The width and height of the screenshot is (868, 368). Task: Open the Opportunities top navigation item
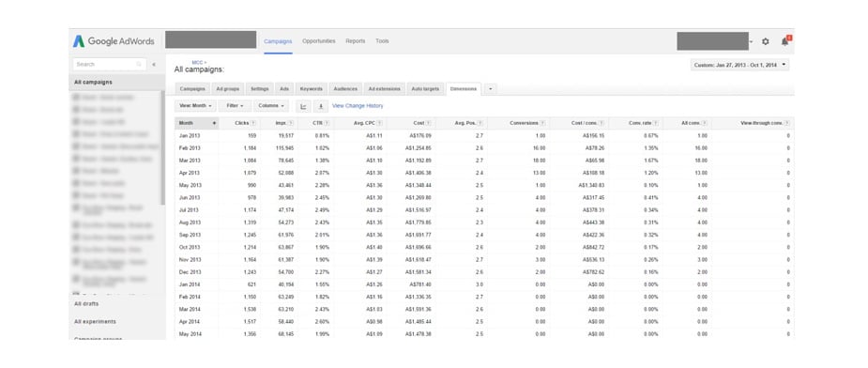[x=319, y=41]
